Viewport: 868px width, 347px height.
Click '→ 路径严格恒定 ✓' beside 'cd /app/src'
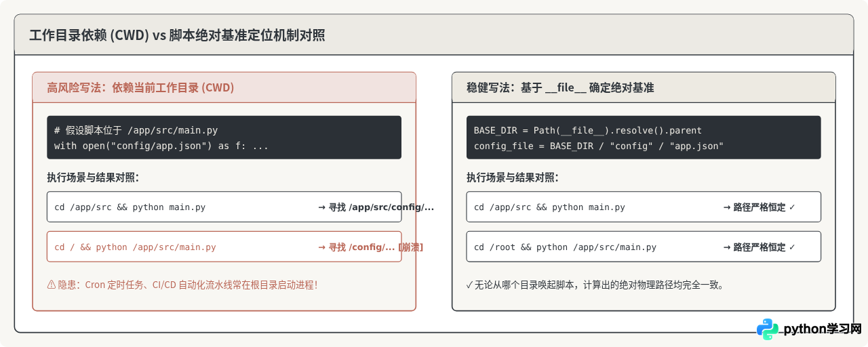click(759, 207)
